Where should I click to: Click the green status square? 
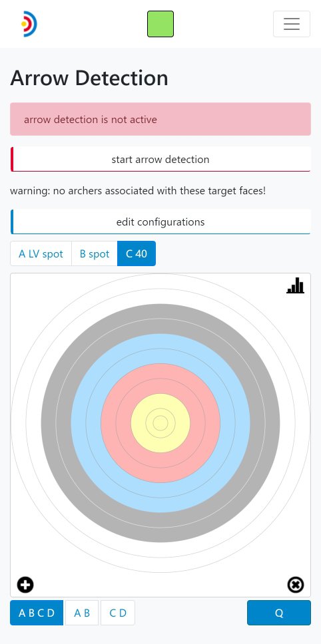(160, 24)
